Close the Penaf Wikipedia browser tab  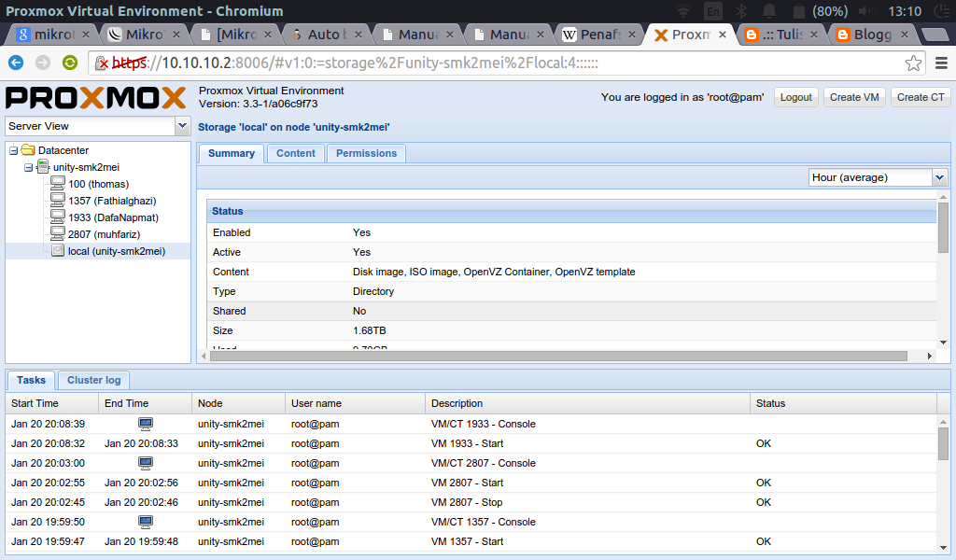tap(632, 35)
